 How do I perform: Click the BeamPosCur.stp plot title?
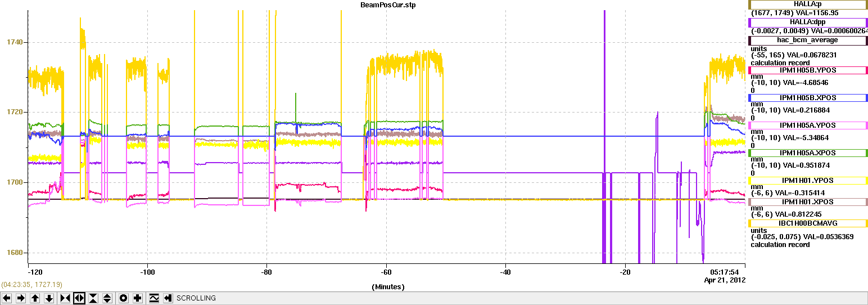pos(388,5)
